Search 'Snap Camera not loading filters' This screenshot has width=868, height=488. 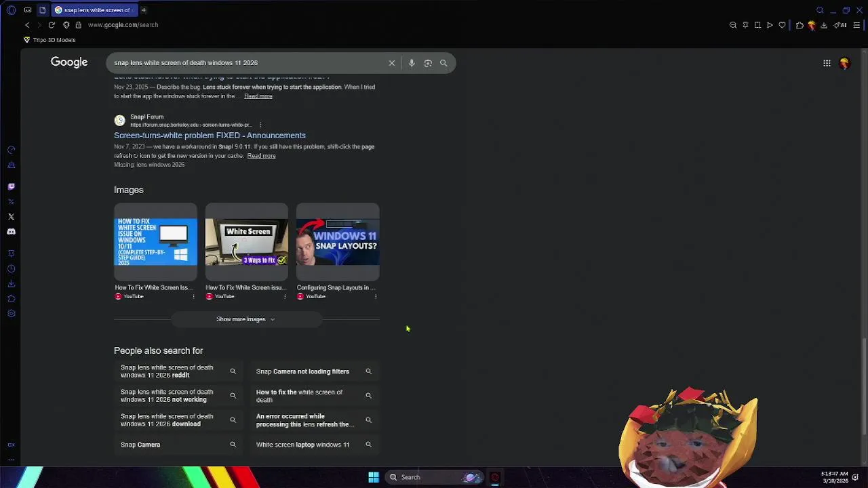(315, 371)
